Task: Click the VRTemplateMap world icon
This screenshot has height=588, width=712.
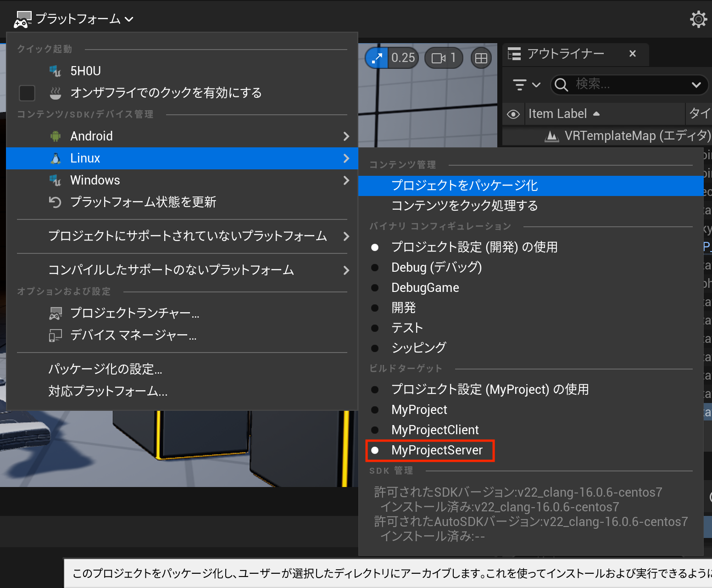Action: pos(551,136)
